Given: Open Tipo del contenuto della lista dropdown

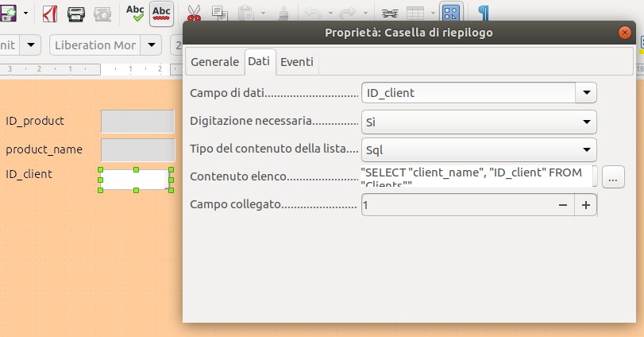Looking at the screenshot, I should tap(586, 149).
